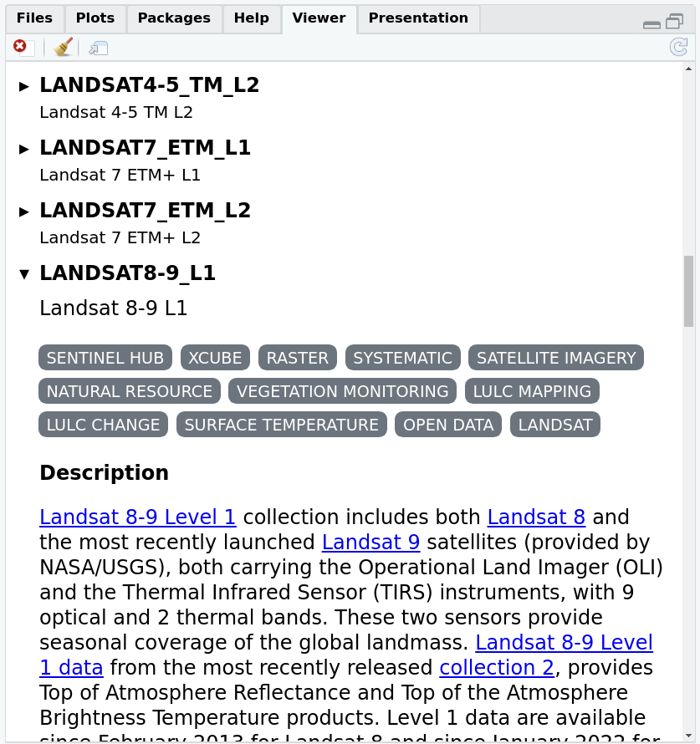This screenshot has width=700, height=744.
Task: Maximize the viewer pane
Action: [675, 22]
